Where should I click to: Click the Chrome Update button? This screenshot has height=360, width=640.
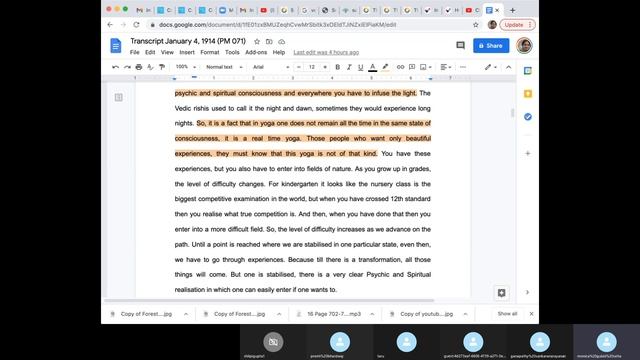click(x=517, y=24)
